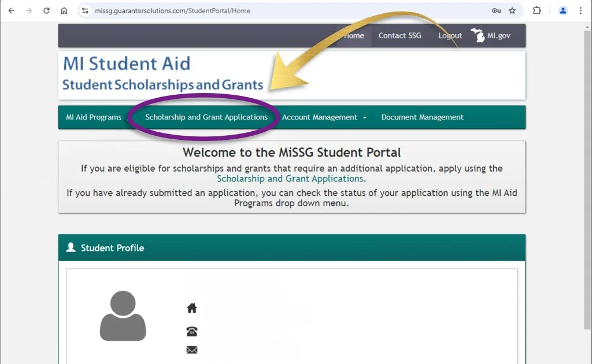Image resolution: width=592 pixels, height=364 pixels.
Task: View site information icon in address bar
Action: 86,10
